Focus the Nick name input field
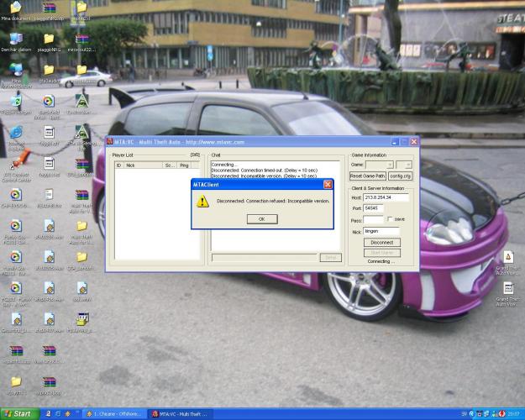Image resolution: width=525 pixels, height=420 pixels. pos(381,231)
